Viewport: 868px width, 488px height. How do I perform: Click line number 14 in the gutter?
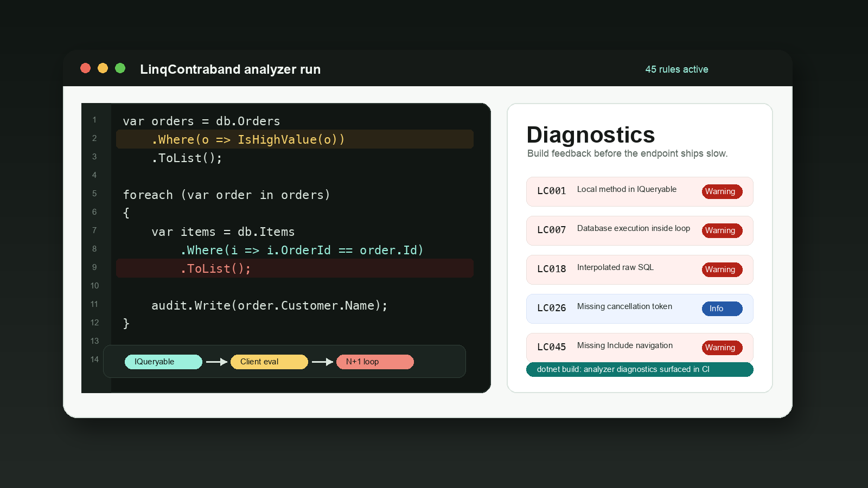94,359
